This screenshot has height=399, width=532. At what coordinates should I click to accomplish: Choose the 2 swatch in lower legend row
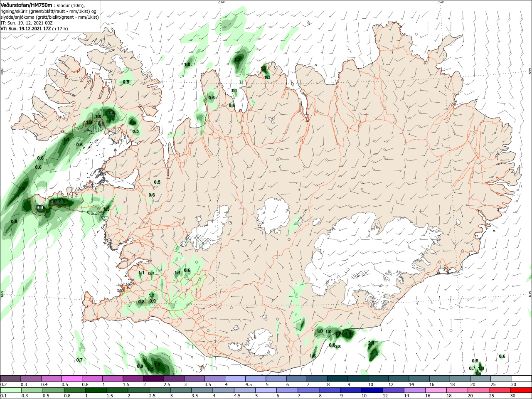point(138,390)
